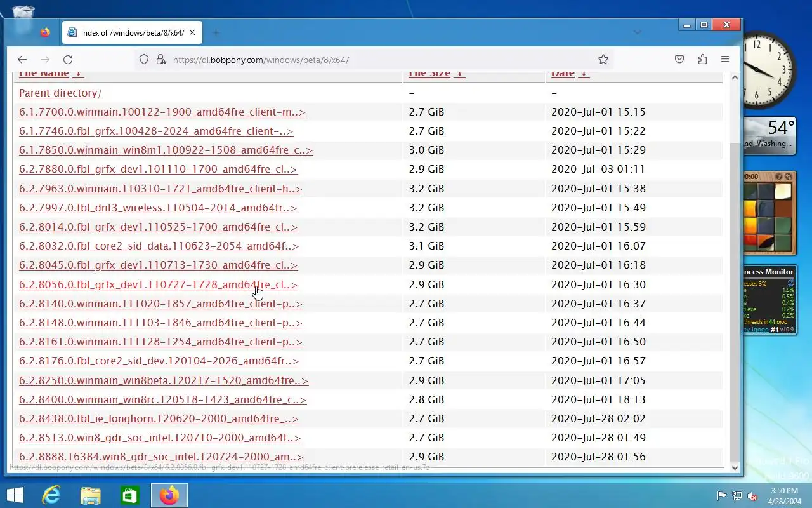Click the "3.1 GiB" file size cell

click(x=426, y=246)
